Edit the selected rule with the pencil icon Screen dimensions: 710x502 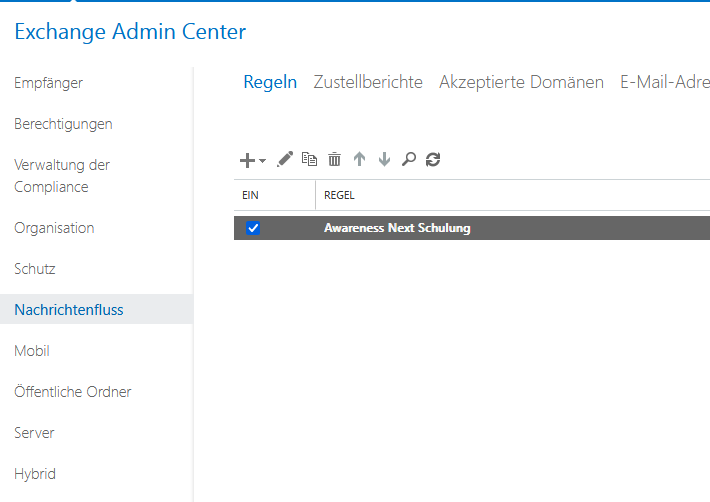285,159
